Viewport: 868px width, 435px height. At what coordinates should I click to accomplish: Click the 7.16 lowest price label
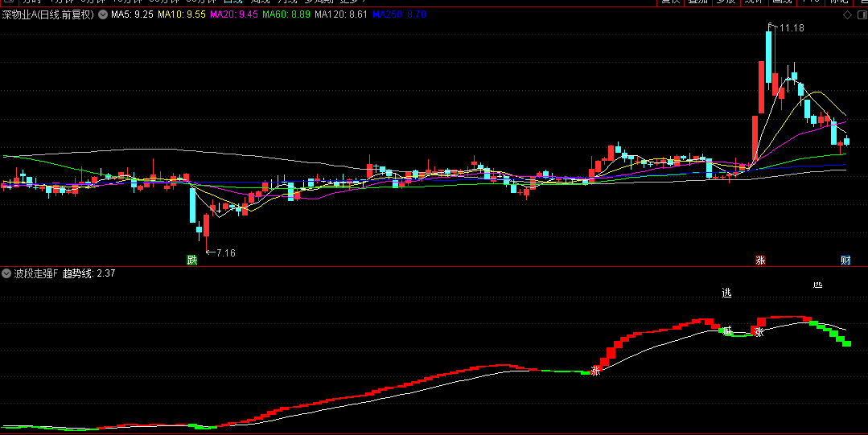(225, 253)
